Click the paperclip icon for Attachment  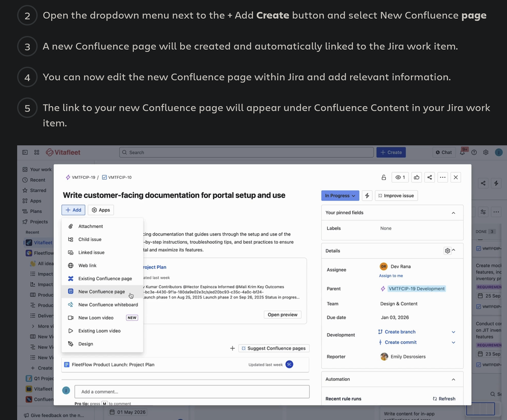pos(71,226)
